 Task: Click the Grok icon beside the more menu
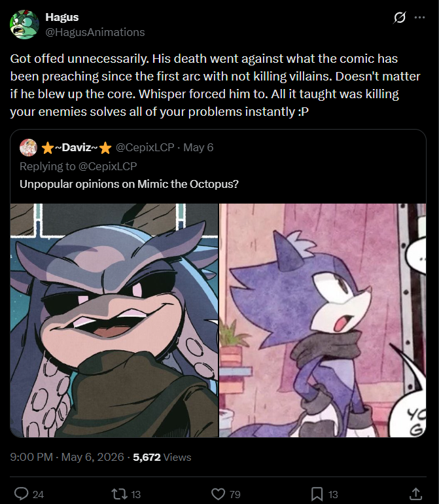pos(400,18)
